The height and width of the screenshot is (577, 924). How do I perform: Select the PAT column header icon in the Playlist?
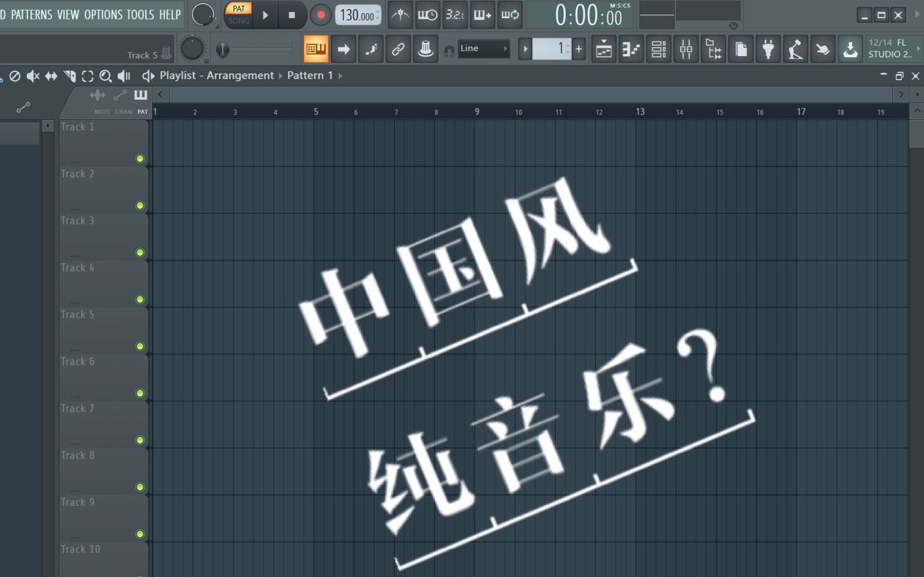[141, 95]
